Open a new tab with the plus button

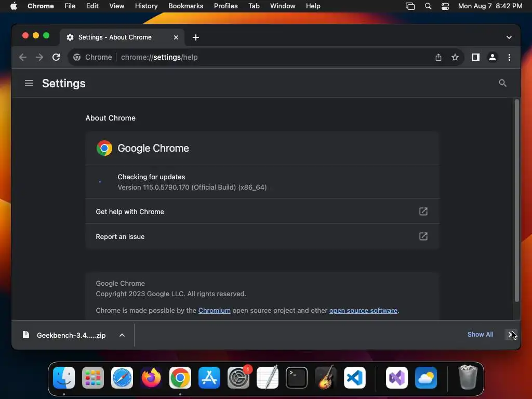pyautogui.click(x=196, y=37)
